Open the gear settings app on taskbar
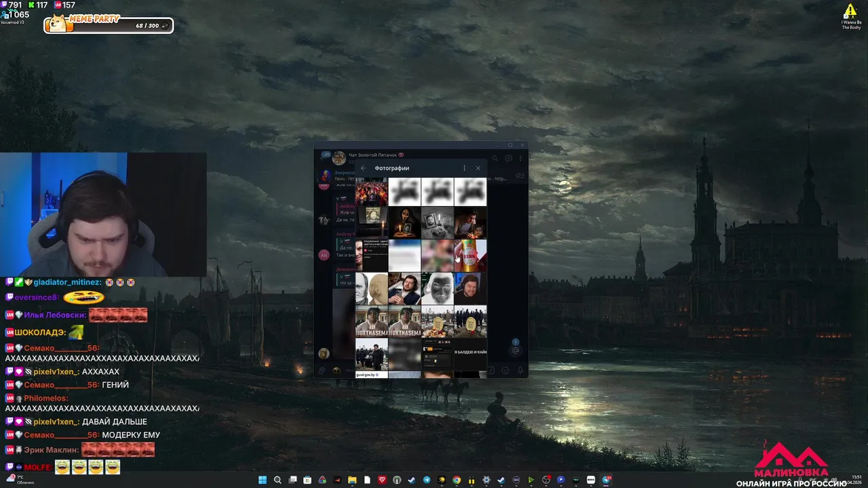The height and width of the screenshot is (488, 868). click(486, 480)
